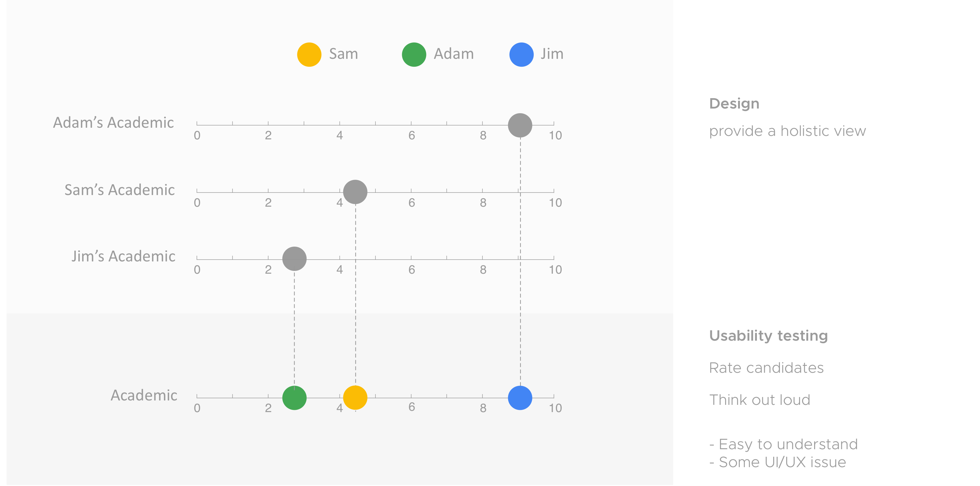Screen dimensions: 980x486
Task: Click the Usability testing heading
Action: pos(769,336)
